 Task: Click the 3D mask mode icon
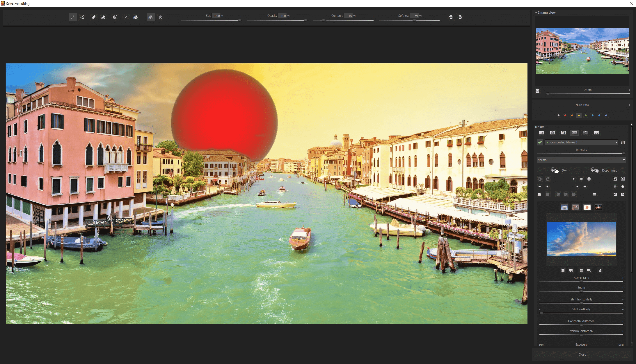point(596,133)
